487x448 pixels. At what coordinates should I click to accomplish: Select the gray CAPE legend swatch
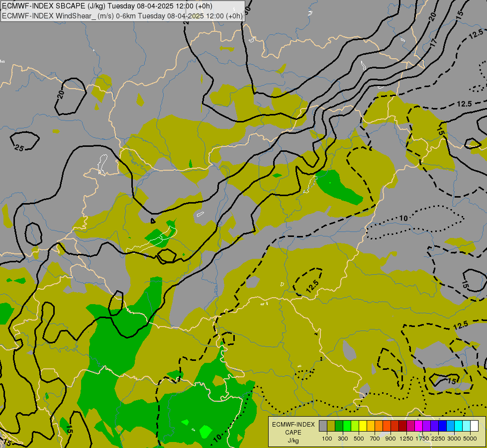323,426
